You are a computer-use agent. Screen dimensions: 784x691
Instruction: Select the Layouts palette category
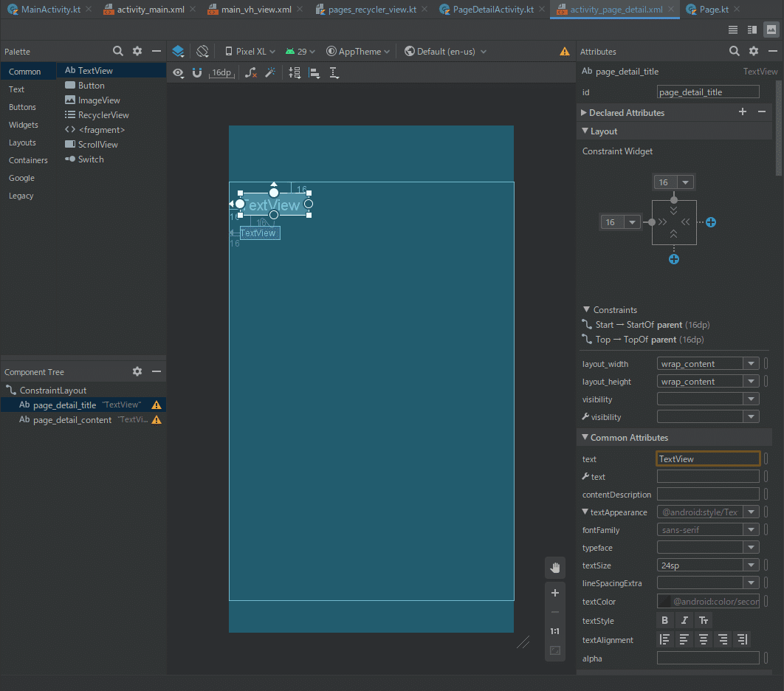(22, 142)
